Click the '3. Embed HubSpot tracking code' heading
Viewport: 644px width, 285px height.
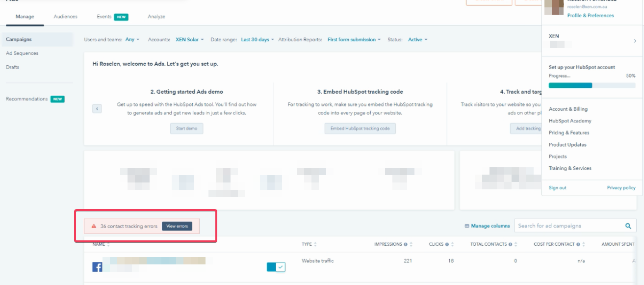tap(360, 92)
